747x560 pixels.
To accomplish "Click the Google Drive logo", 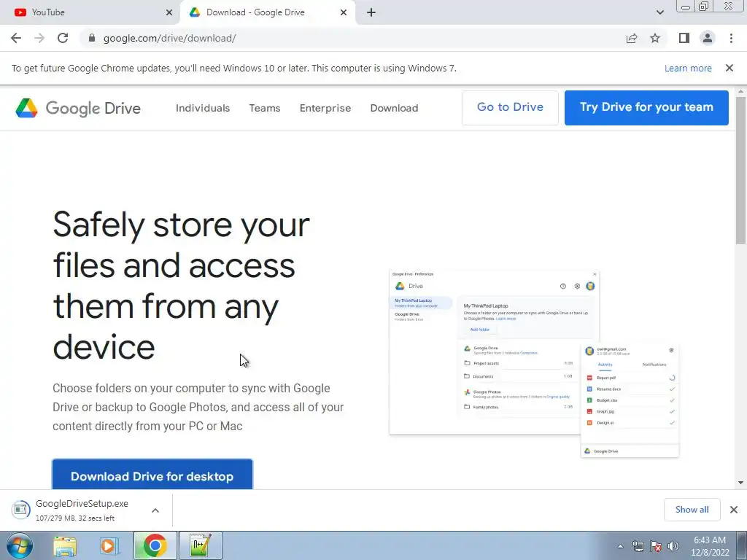I will point(78,108).
